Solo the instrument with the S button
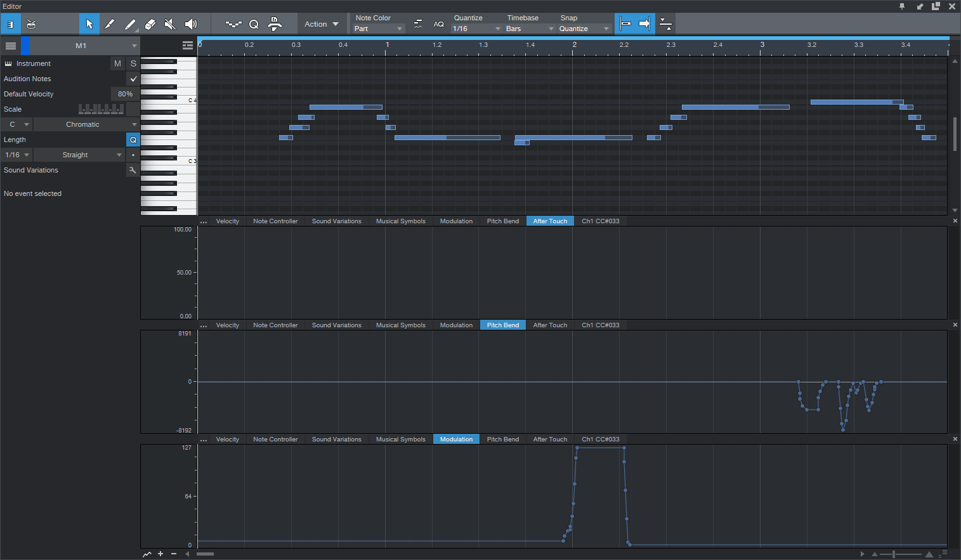Screen dimensions: 961x560 133,63
